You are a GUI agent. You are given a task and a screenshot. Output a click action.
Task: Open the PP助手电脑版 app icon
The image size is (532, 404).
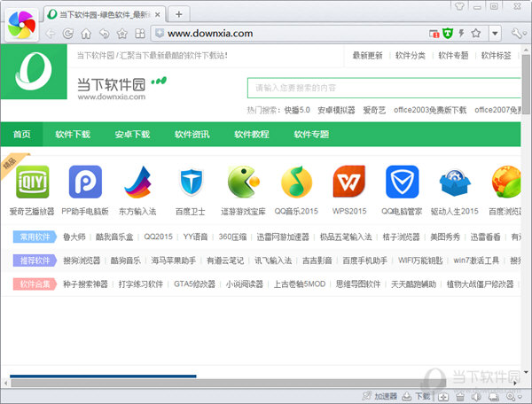point(85,182)
